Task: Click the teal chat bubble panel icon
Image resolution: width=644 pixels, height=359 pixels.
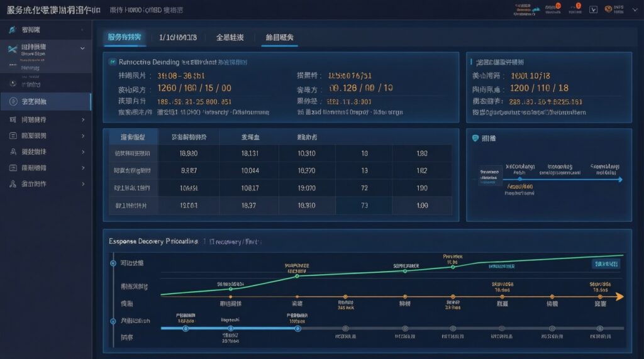Action: tap(475, 138)
